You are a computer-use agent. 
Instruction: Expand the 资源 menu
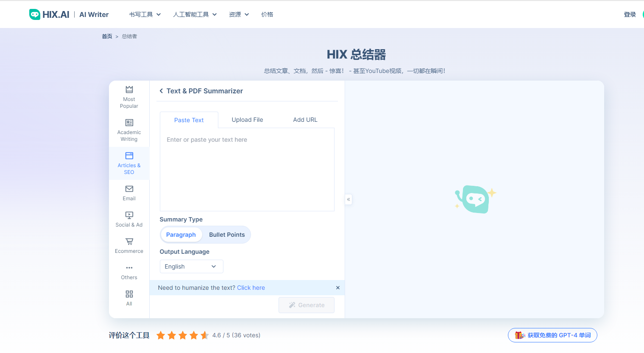(239, 14)
